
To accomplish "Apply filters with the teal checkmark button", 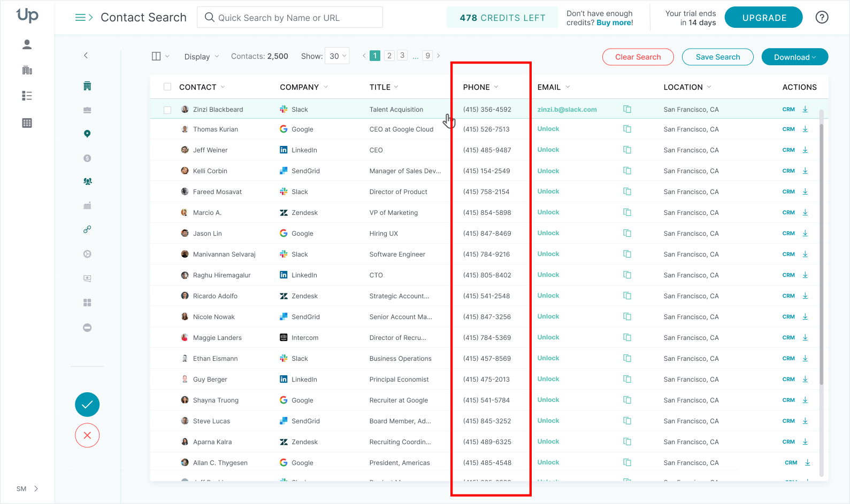I will tap(87, 405).
